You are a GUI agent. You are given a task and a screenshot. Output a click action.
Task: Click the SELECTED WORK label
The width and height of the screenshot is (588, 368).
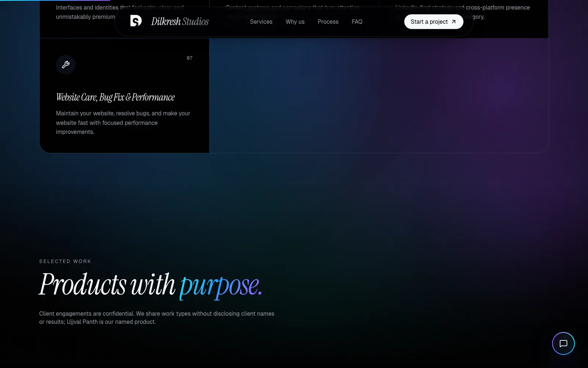point(65,261)
